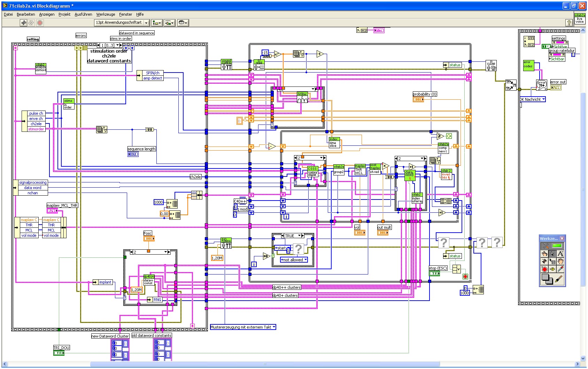The width and height of the screenshot is (588, 369).
Task: Click the Run Continuously toolbar button
Action: pos(31,23)
